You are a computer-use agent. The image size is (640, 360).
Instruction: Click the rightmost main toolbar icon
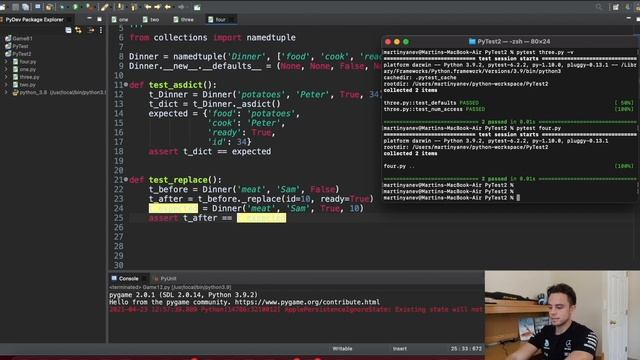[x=197, y=7]
